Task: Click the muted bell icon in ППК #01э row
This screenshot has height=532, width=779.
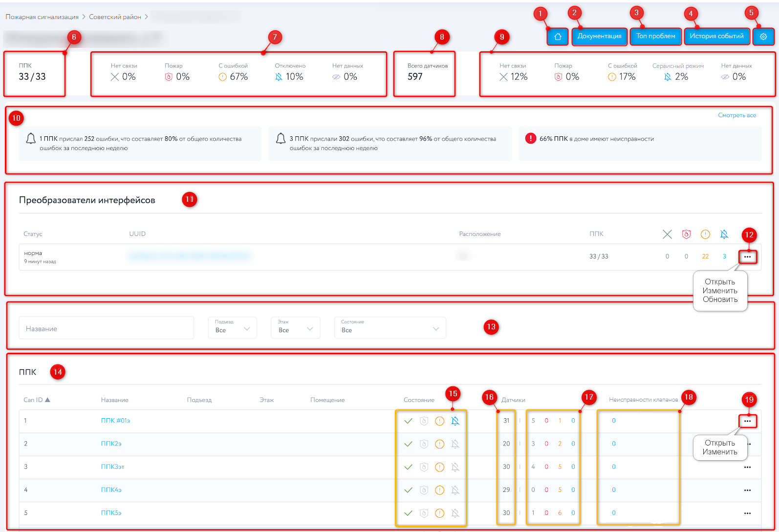Action: point(455,421)
